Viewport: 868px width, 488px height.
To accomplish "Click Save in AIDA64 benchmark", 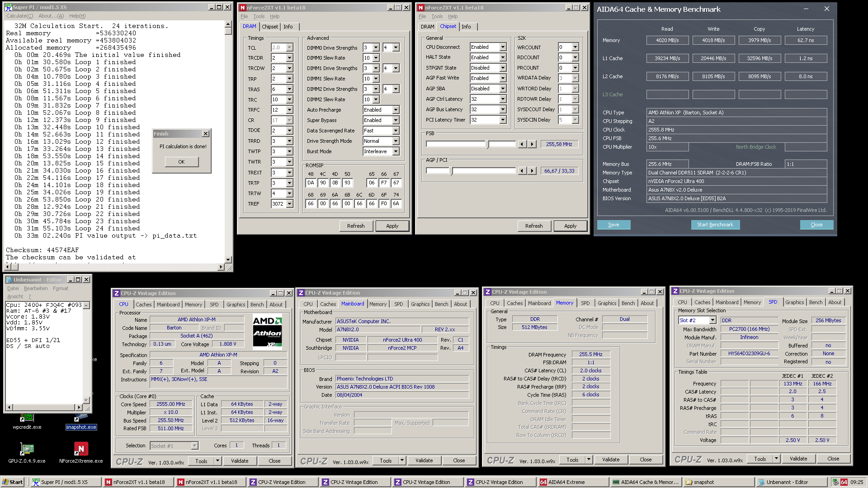I will coord(613,225).
